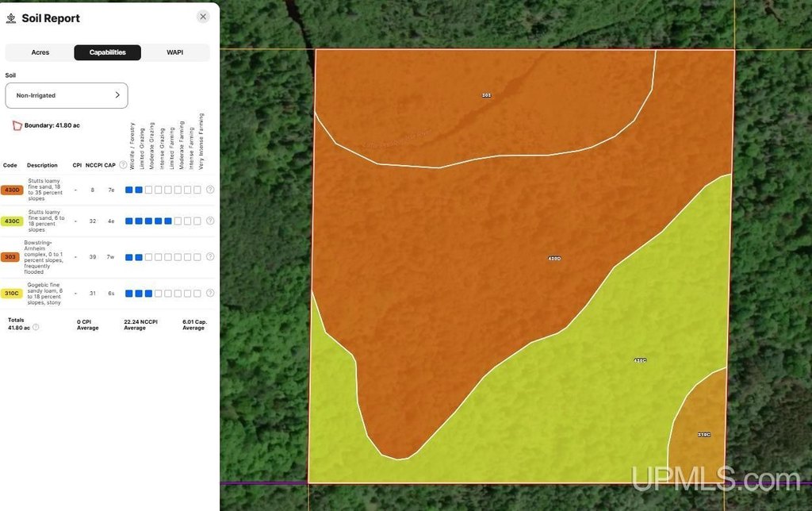The height and width of the screenshot is (511, 812).
Task: Click the 303 soil code badge
Action: point(11,257)
